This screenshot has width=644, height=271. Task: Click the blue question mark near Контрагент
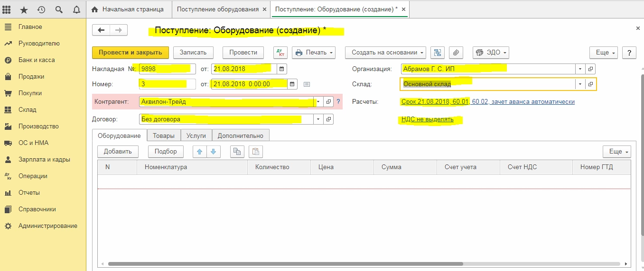point(338,102)
